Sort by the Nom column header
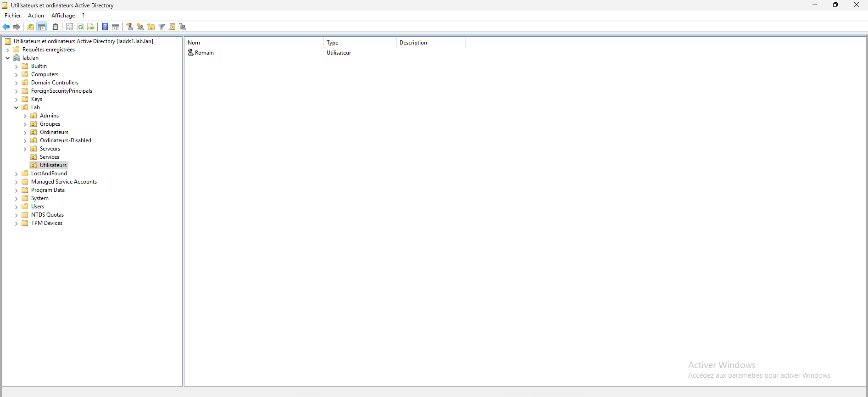The image size is (868, 397). coord(194,43)
